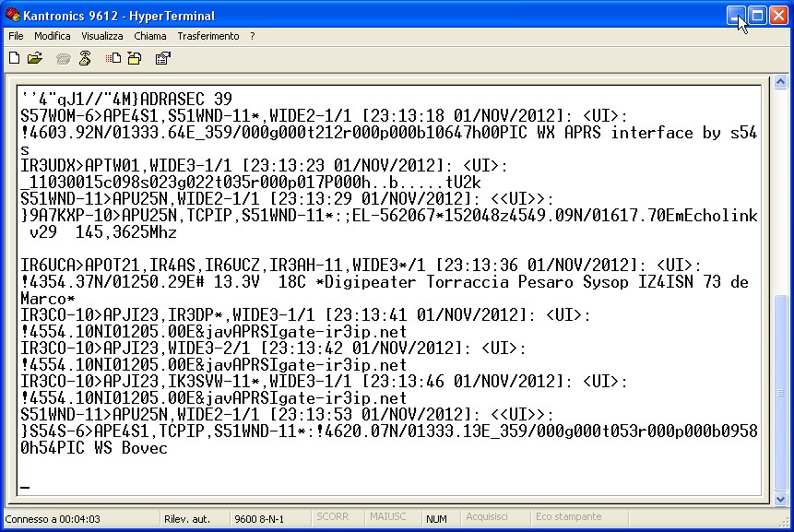Click 'Marco*' in the terminal
Viewport: 794px width, 532px height.
[x=48, y=298]
